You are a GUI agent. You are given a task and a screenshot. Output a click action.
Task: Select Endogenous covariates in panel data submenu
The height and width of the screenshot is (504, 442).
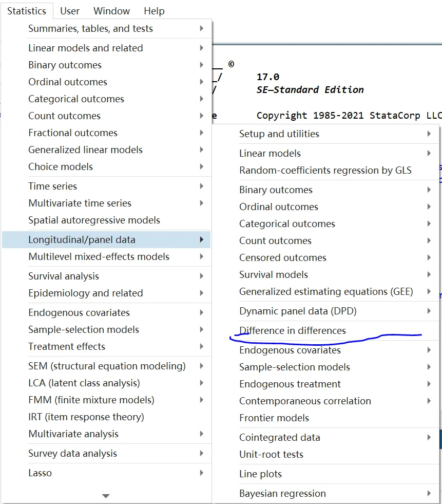coord(325,350)
